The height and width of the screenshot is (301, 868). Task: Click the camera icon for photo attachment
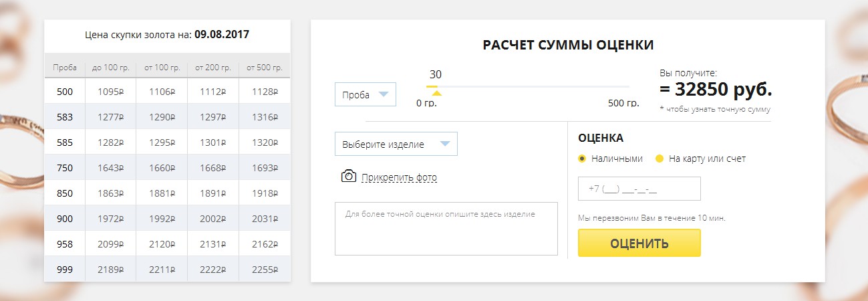[348, 177]
